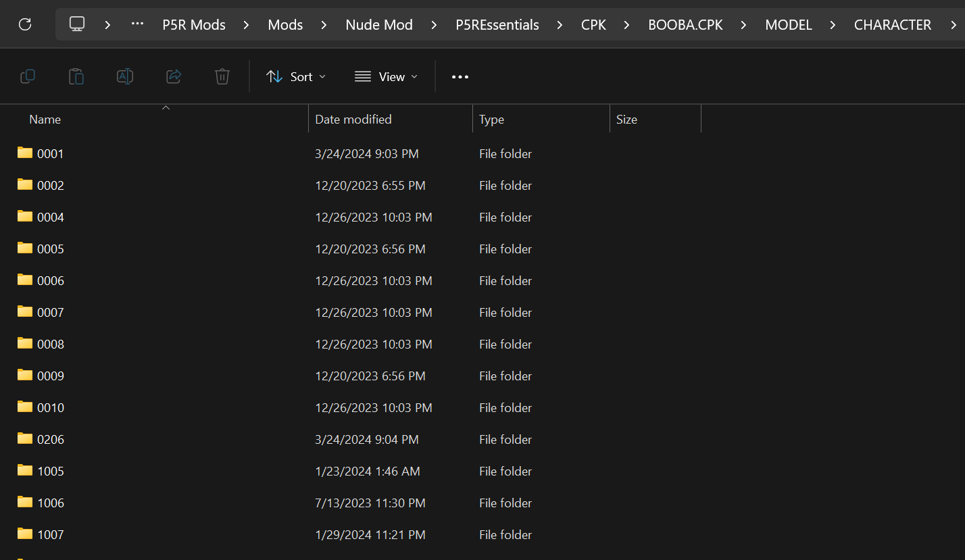Click the Copy toolbar icon

tap(28, 76)
